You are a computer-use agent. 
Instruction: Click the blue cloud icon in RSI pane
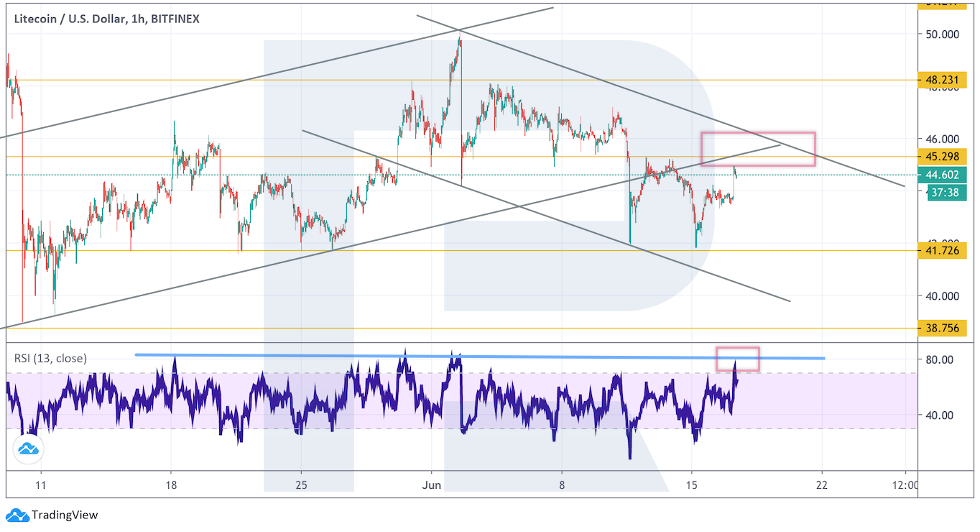[x=28, y=449]
